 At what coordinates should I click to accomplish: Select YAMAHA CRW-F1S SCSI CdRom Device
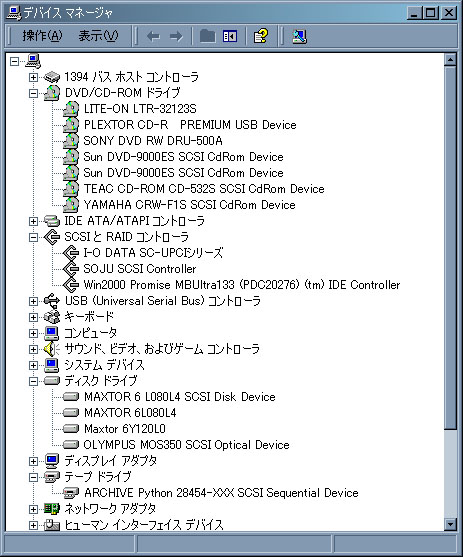click(x=189, y=205)
